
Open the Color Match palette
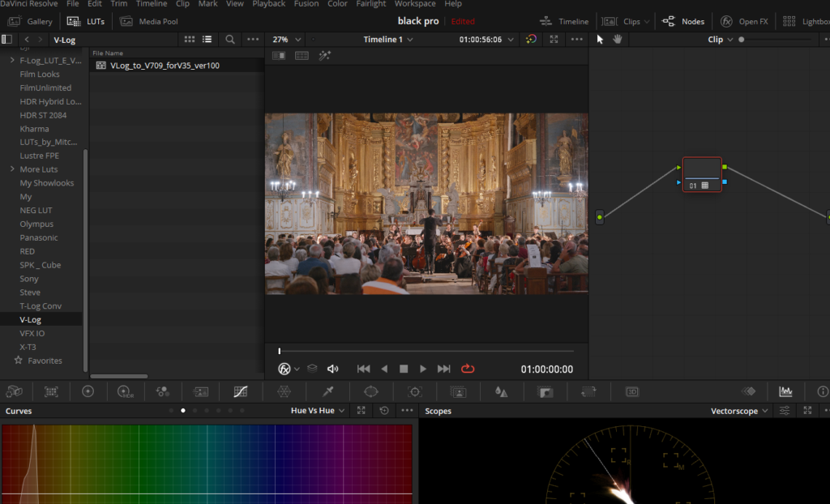coord(51,391)
